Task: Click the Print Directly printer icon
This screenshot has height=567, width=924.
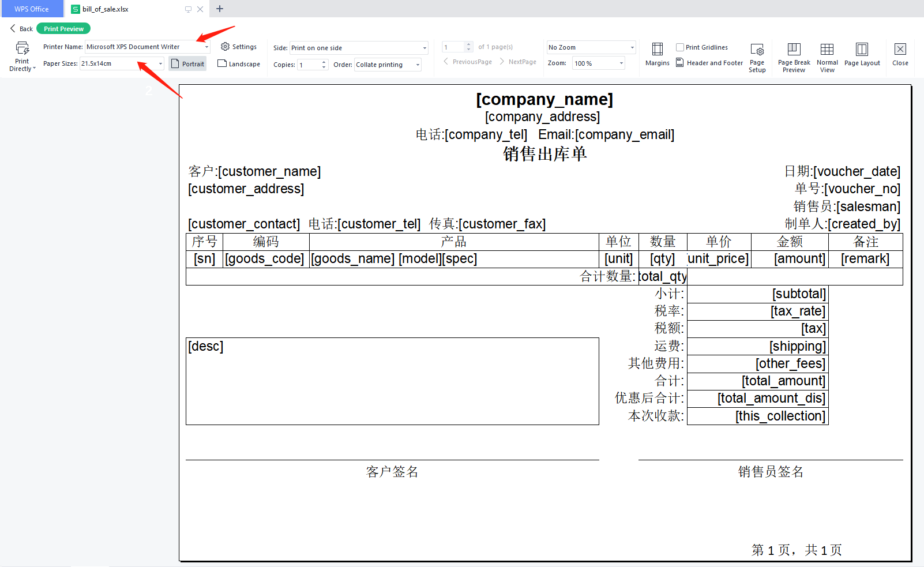Action: 22,48
